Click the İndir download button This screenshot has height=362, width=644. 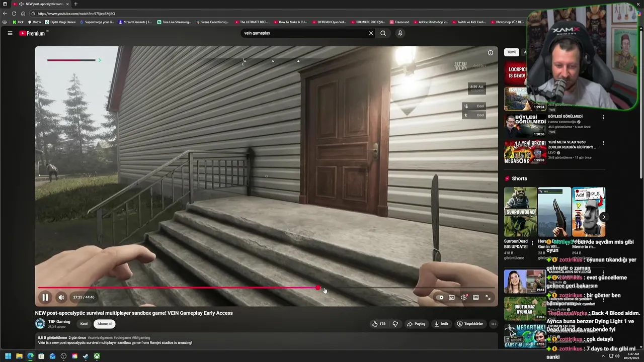coord(441,324)
